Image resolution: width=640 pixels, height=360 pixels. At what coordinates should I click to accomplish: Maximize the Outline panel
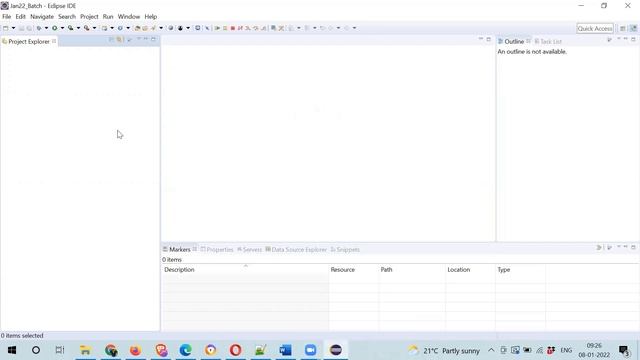pos(633,40)
